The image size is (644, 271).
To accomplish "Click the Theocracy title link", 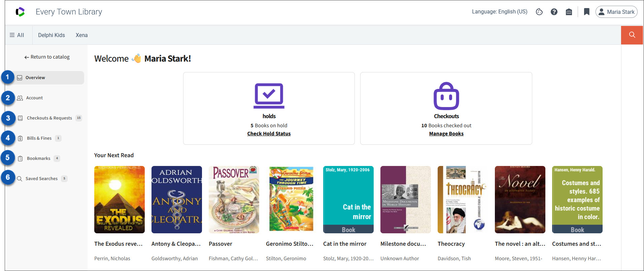I will click(451, 244).
